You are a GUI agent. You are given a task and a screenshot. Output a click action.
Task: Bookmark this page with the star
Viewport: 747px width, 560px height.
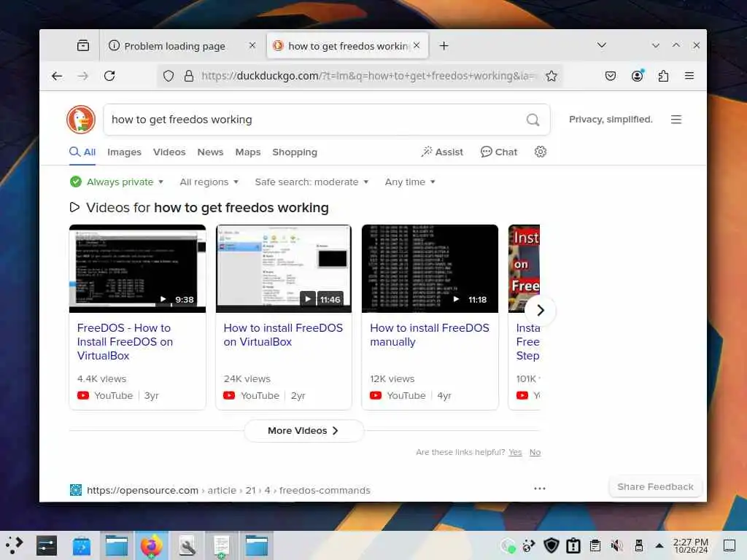(x=551, y=76)
